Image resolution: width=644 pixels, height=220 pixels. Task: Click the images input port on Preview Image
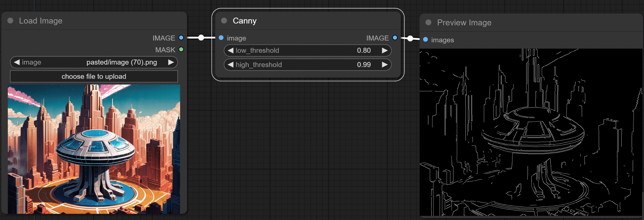425,40
